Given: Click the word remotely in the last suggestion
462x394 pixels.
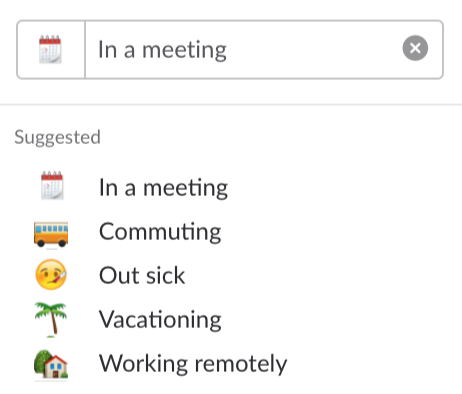Looking at the screenshot, I should (x=241, y=364).
